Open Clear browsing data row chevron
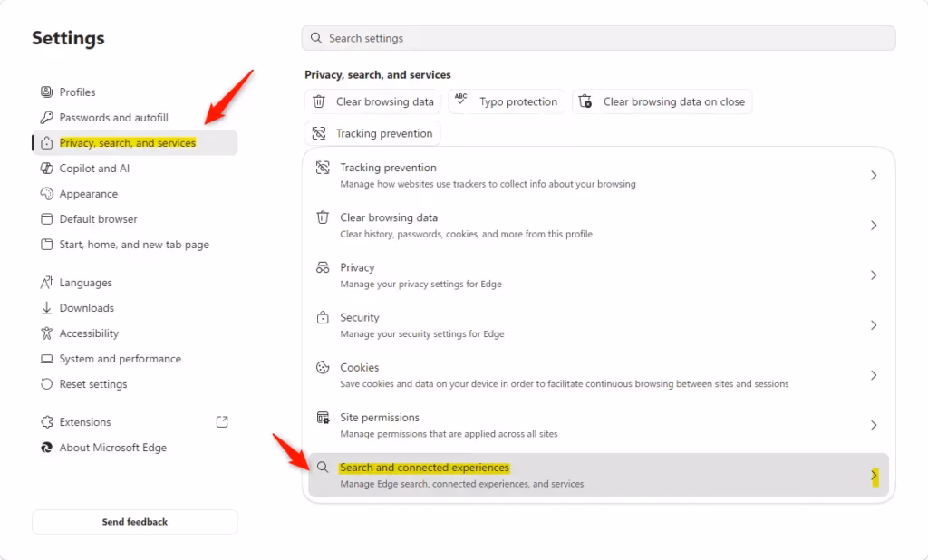 tap(874, 225)
